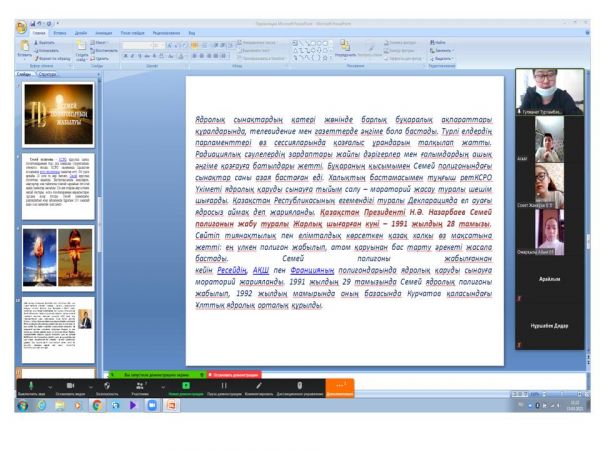The image size is (600, 450).
Task: Open the Zoom Security shield icon
Action: click(108, 385)
